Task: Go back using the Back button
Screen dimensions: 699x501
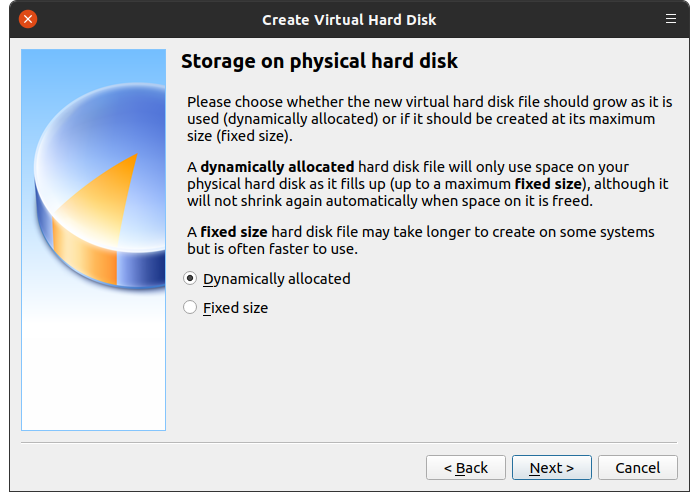Action: (x=466, y=467)
